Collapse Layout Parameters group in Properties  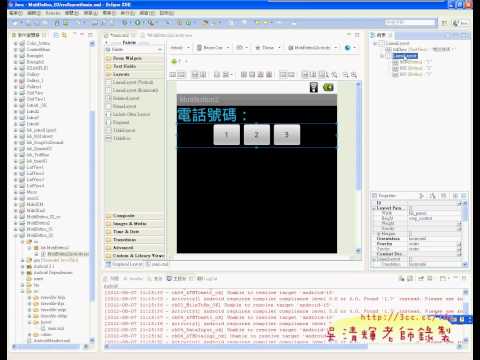pyautogui.click(x=374, y=208)
